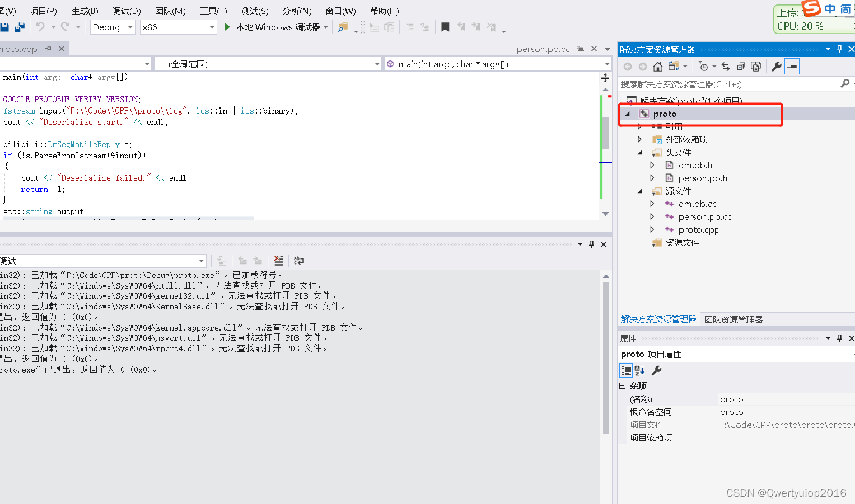855x504 pixels.
Task: Start the 本地 Windows 调试器 green play button
Action: click(x=227, y=27)
